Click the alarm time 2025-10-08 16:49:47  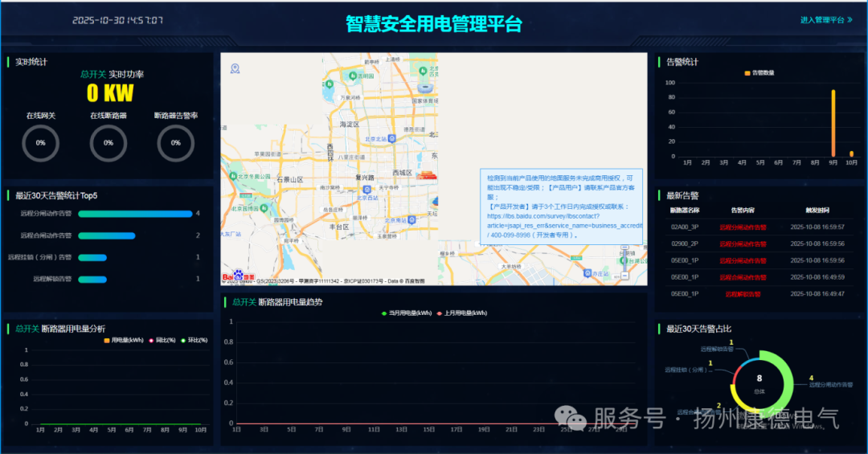(x=817, y=294)
